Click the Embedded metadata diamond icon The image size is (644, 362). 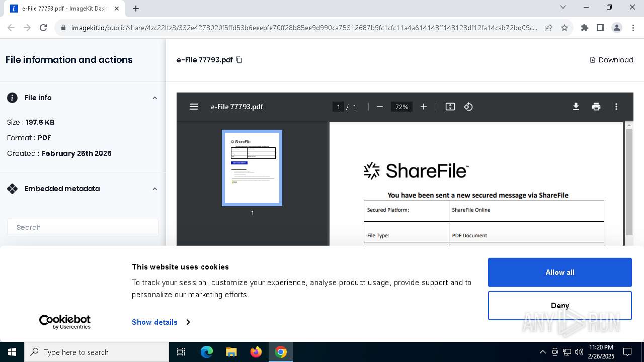(12, 189)
